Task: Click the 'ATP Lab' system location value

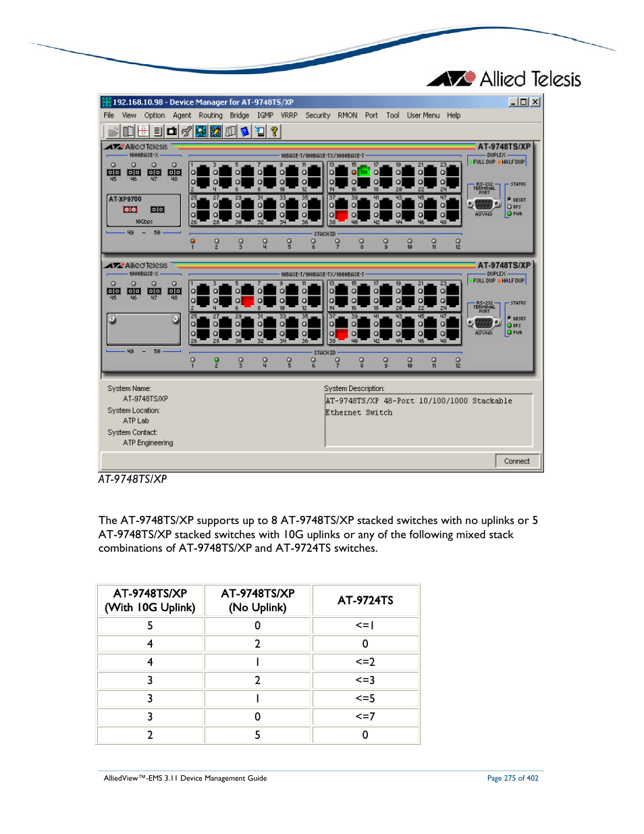Action: click(136, 421)
